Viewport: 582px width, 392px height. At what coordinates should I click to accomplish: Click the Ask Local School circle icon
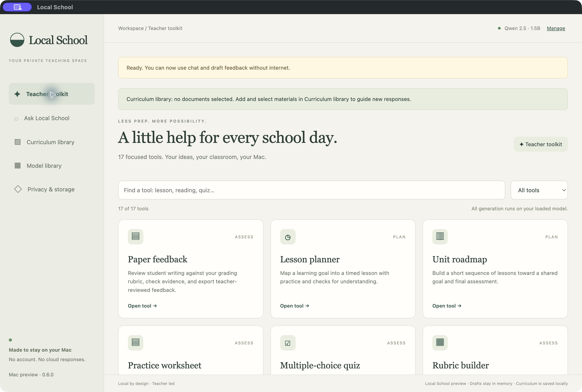tap(16, 119)
